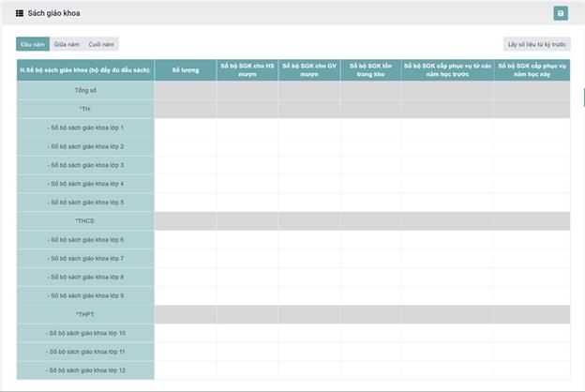
Task: Click GV mượn cell for lớp 3
Action: (308, 165)
